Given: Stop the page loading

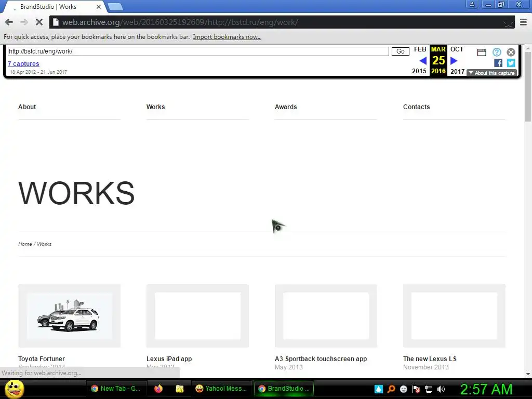Looking at the screenshot, I should pos(39,22).
